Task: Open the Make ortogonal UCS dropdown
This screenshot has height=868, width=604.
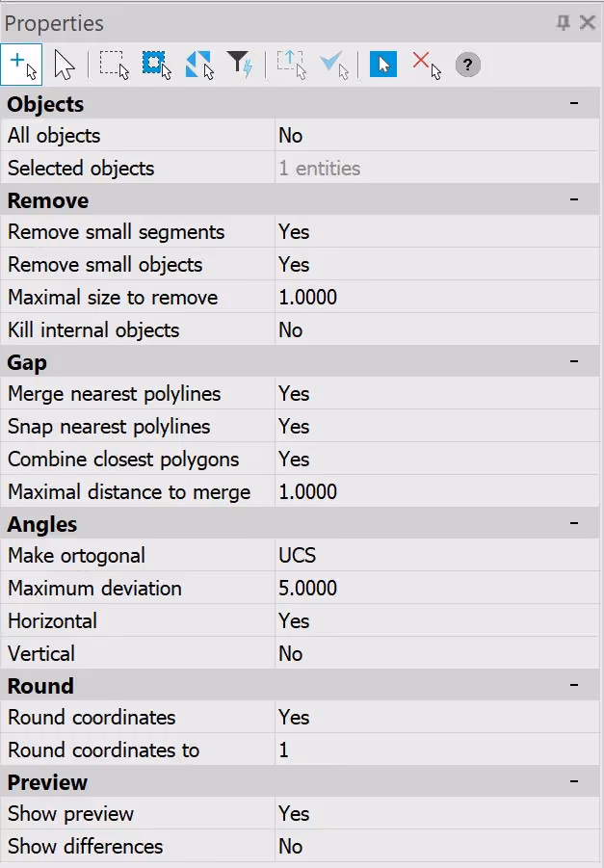Action: click(x=437, y=555)
